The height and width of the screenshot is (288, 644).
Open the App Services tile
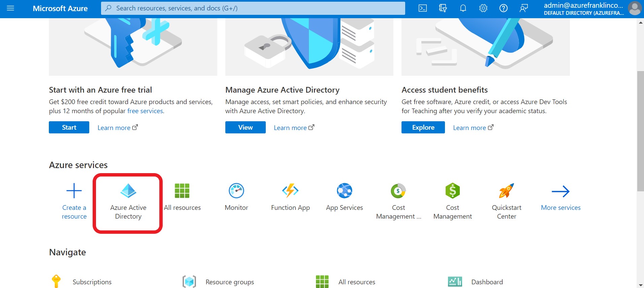pos(345,198)
